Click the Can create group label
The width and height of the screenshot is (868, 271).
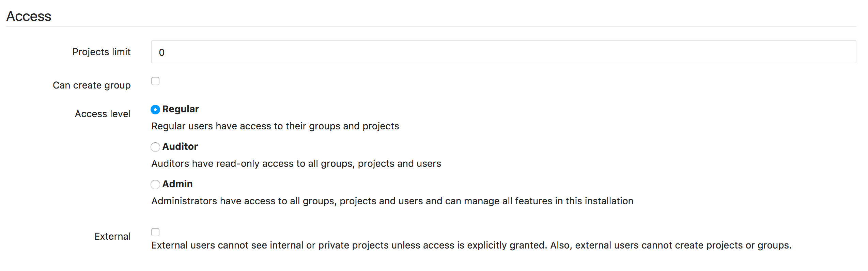(x=92, y=85)
